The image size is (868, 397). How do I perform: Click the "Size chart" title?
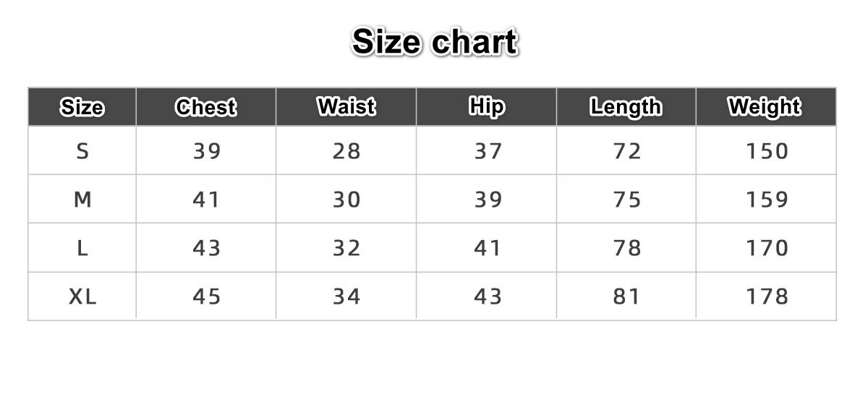click(x=434, y=42)
